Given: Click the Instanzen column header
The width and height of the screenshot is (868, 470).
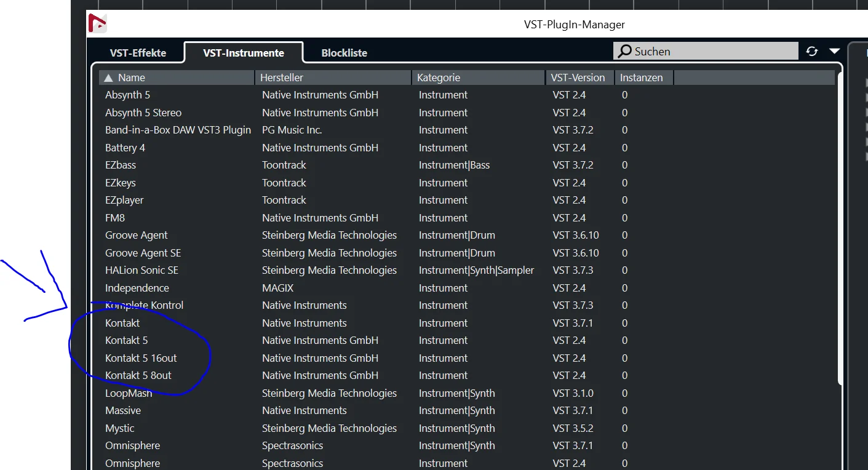Looking at the screenshot, I should (644, 78).
